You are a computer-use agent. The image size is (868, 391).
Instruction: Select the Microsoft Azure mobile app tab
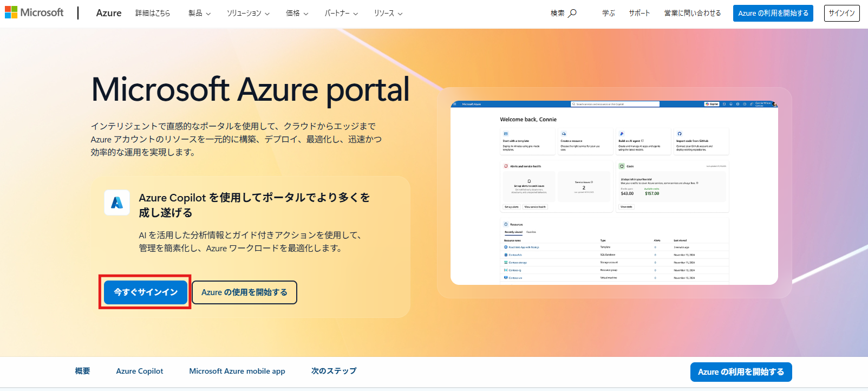click(237, 371)
